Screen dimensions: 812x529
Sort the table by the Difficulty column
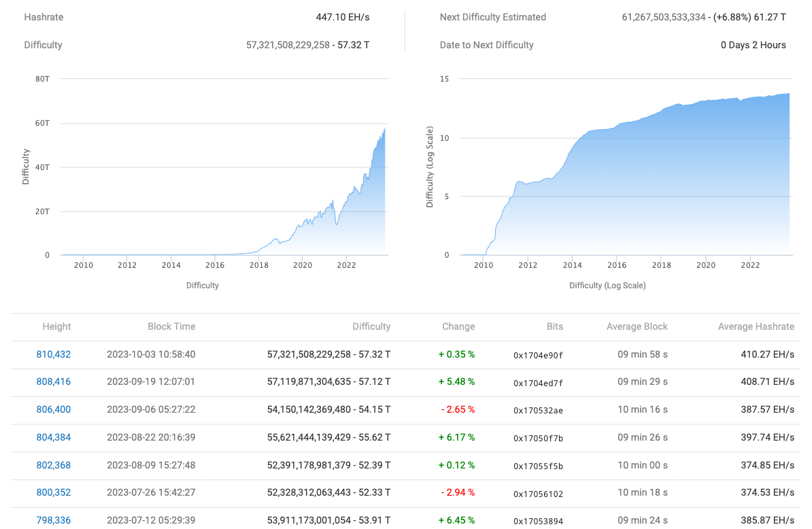[371, 326]
